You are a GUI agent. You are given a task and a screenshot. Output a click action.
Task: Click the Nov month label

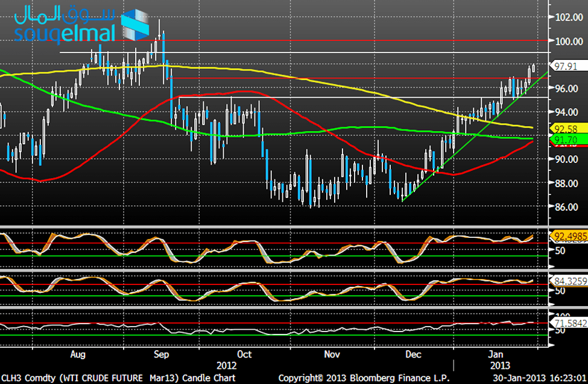[332, 354]
